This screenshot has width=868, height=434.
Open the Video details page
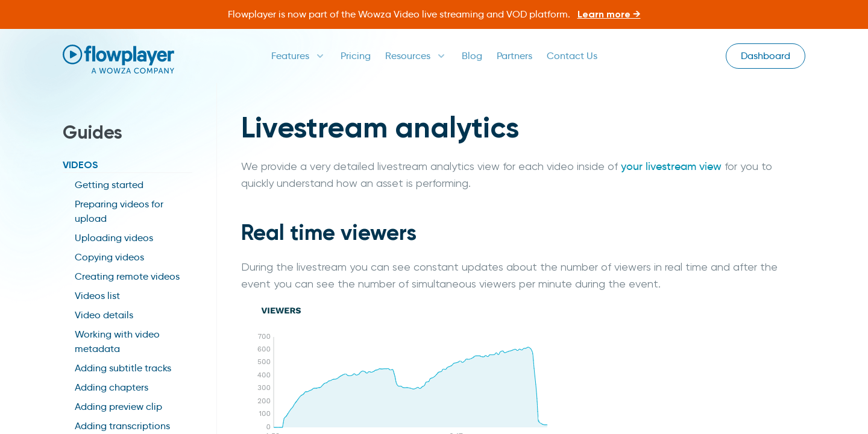click(x=104, y=315)
